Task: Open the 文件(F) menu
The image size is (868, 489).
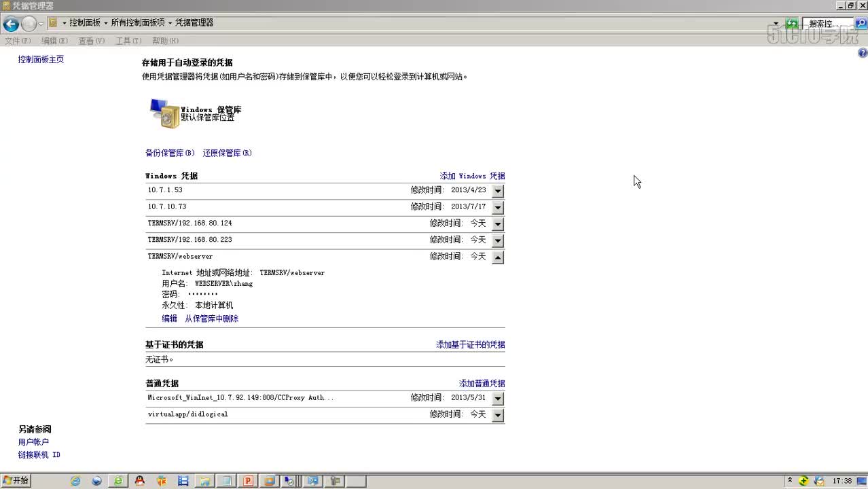Action: (x=18, y=41)
